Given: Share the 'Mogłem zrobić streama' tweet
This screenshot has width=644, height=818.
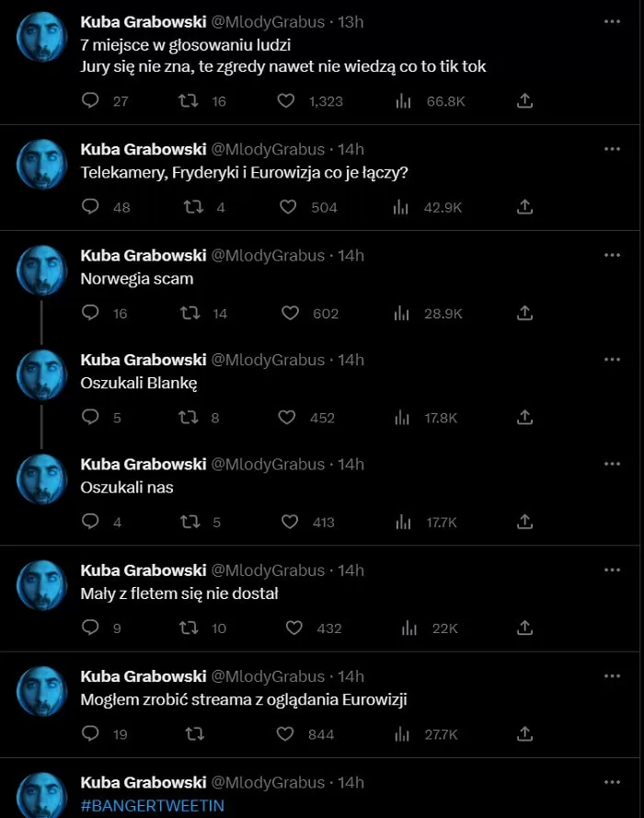Looking at the screenshot, I should point(524,733).
